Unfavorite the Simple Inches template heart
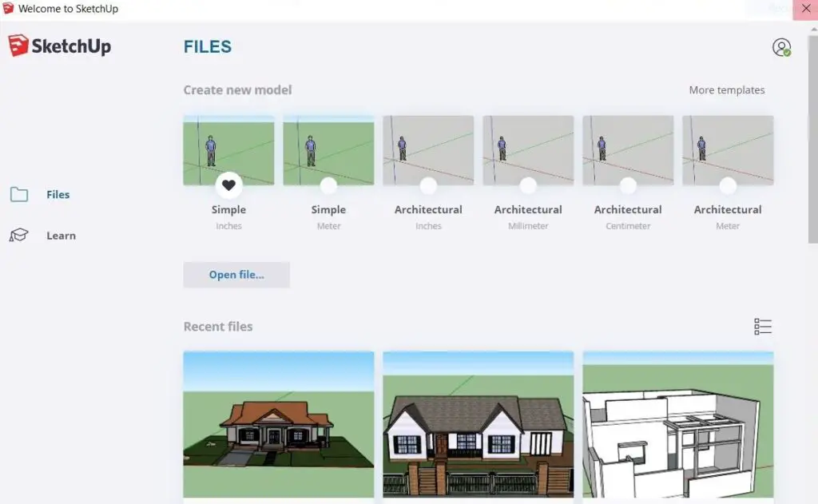 228,185
